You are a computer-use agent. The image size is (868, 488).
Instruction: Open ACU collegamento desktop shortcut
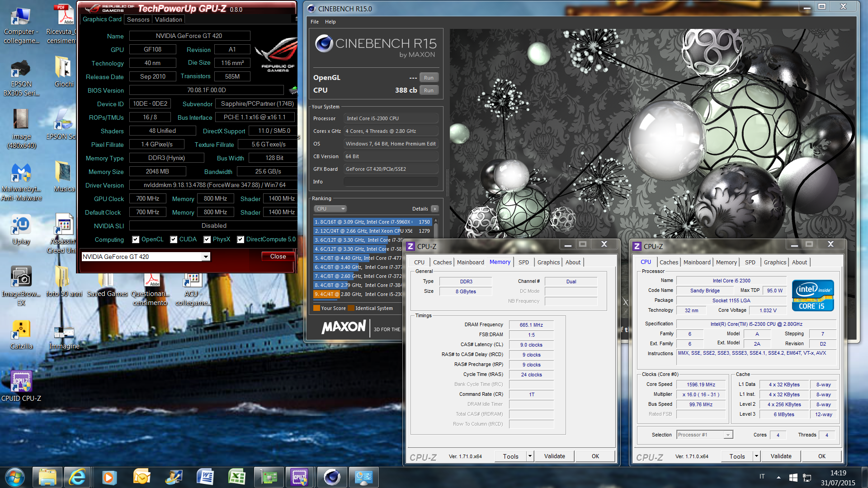point(193,290)
